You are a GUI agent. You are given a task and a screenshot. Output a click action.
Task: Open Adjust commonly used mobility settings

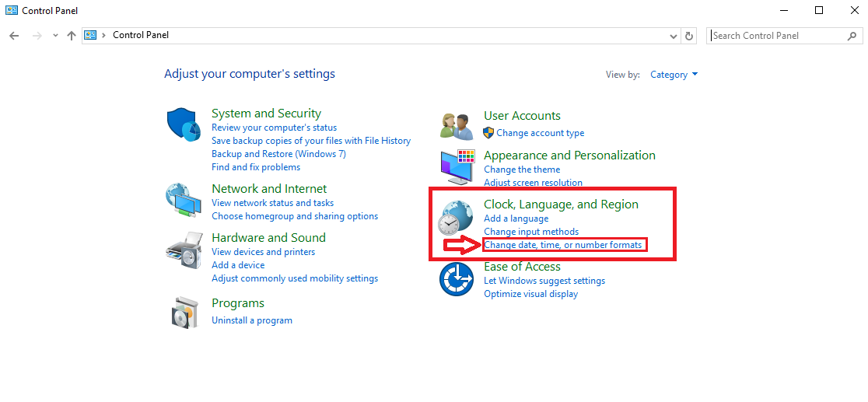tap(295, 278)
